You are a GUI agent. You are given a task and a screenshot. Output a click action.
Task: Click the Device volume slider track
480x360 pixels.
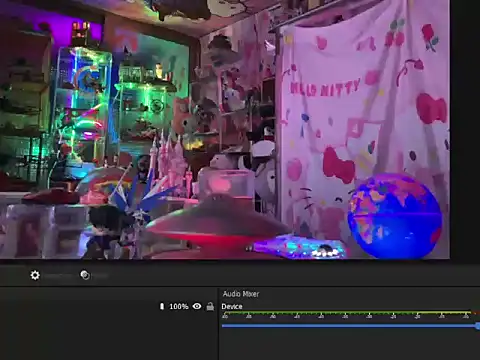click(349, 326)
